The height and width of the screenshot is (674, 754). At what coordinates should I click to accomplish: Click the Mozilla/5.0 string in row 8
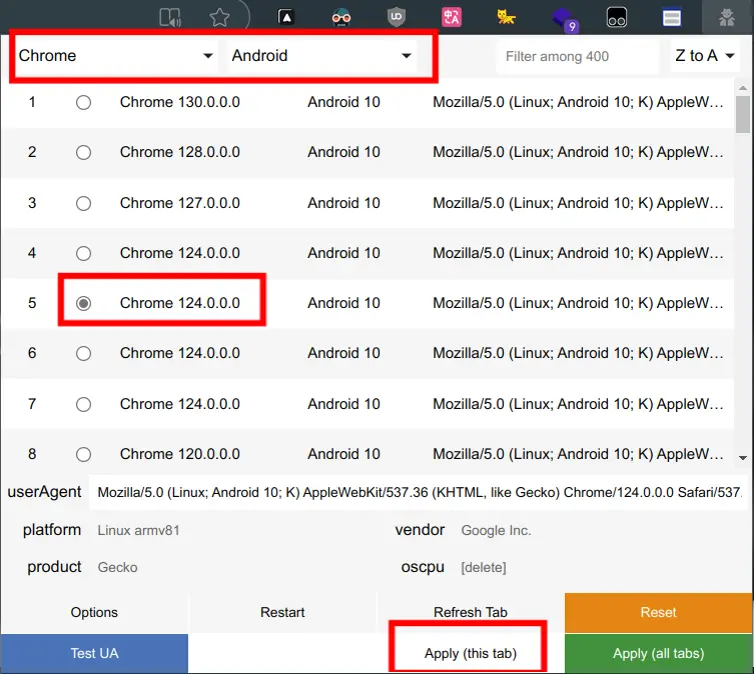pos(578,454)
